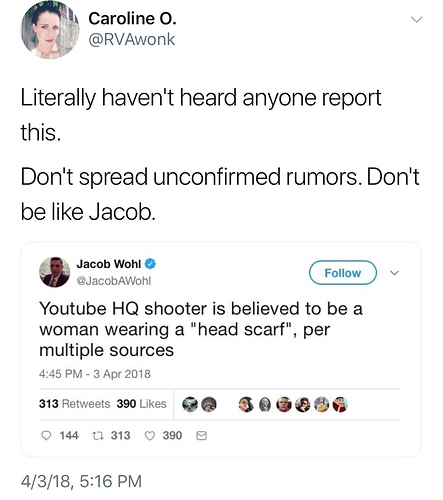
Task: Click the retweet arrows icon
Action: click(x=97, y=436)
